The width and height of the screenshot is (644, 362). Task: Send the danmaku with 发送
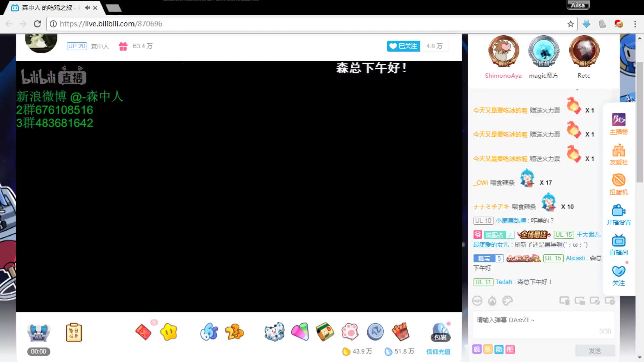coord(595,351)
